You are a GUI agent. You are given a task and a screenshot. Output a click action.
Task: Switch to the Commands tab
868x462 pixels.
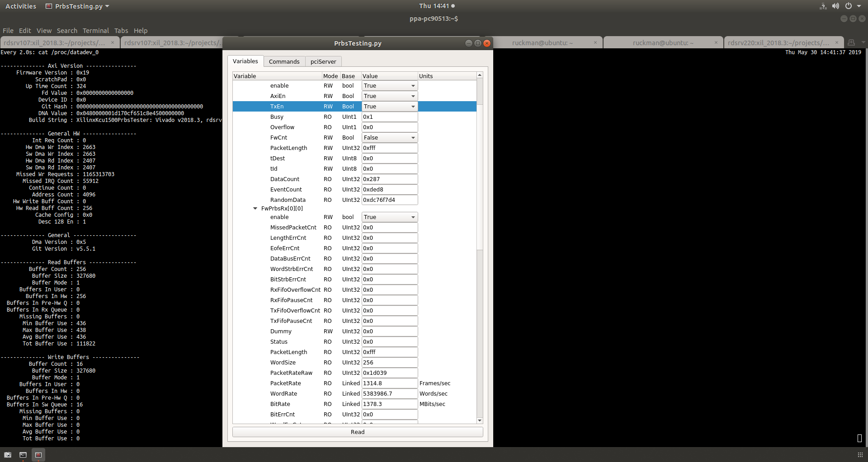point(284,61)
